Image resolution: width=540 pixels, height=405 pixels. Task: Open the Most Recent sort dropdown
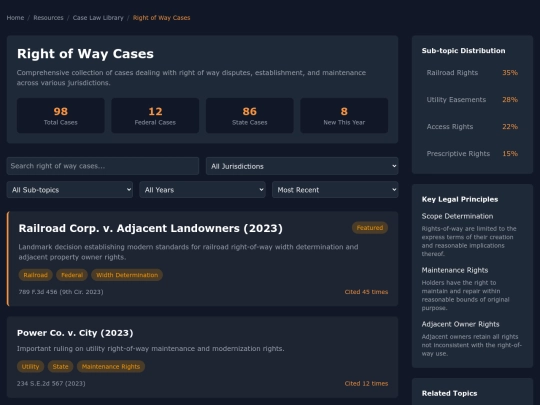point(335,190)
